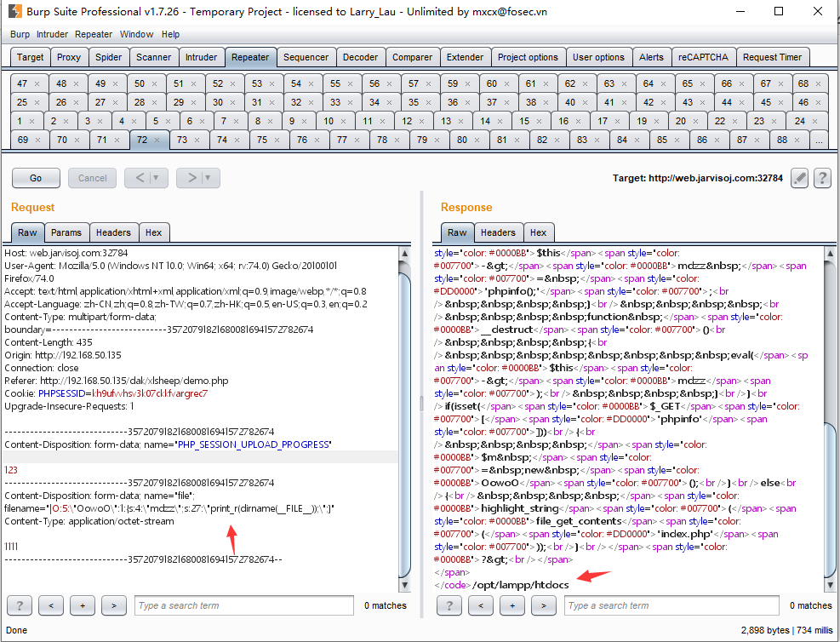Image resolution: width=840 pixels, height=642 pixels.
Task: Open the history forward dropdown arrow
Action: [208, 178]
